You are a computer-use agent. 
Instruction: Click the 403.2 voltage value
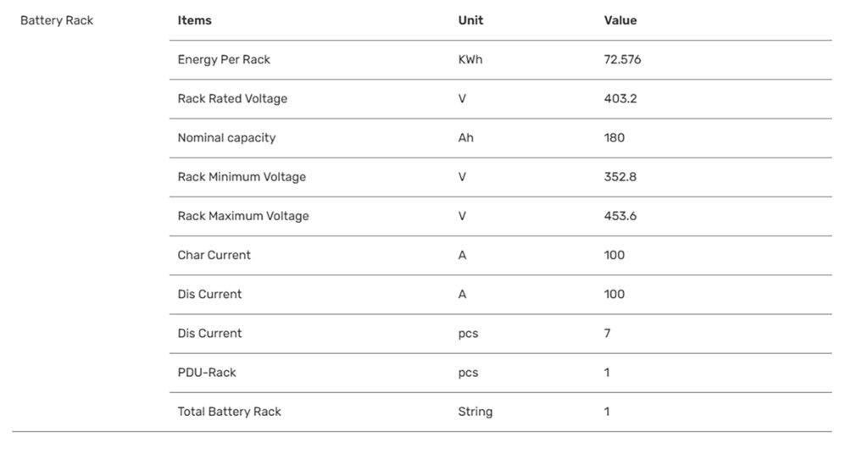tap(620, 99)
